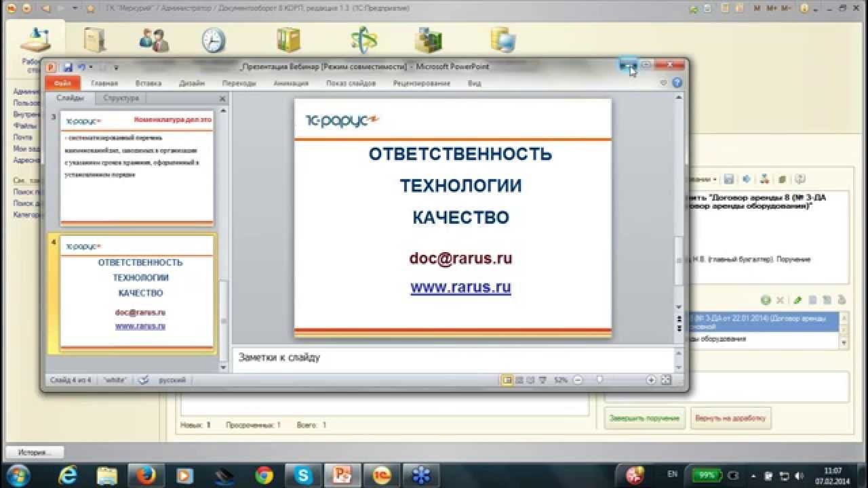Open the Дизайн ribbon tab

coord(193,83)
